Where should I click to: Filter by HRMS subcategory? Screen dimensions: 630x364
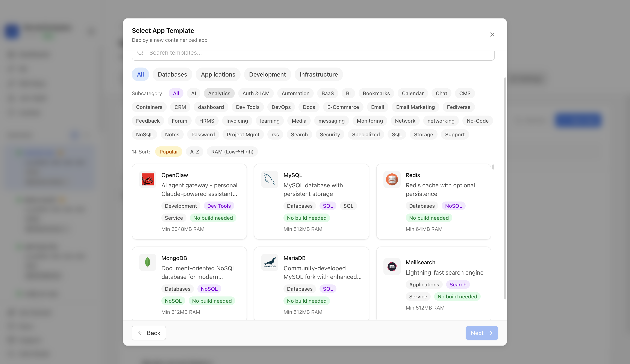(206, 121)
